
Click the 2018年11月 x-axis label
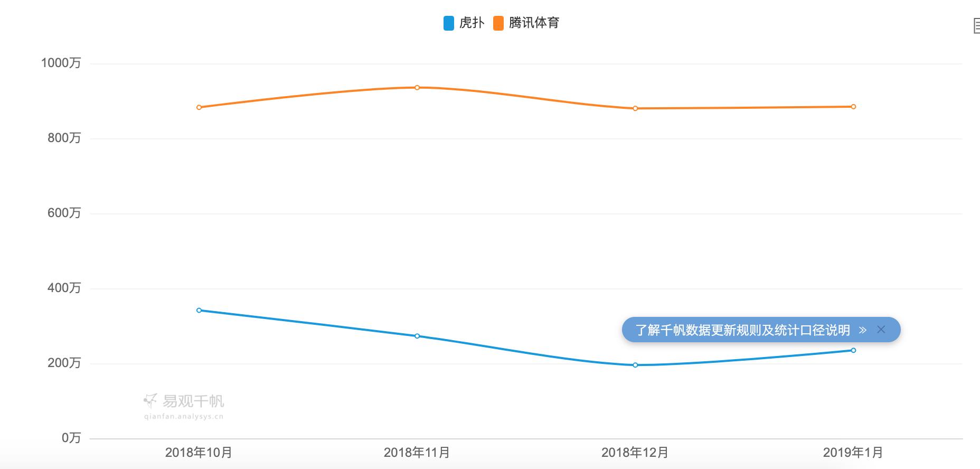[417, 453]
